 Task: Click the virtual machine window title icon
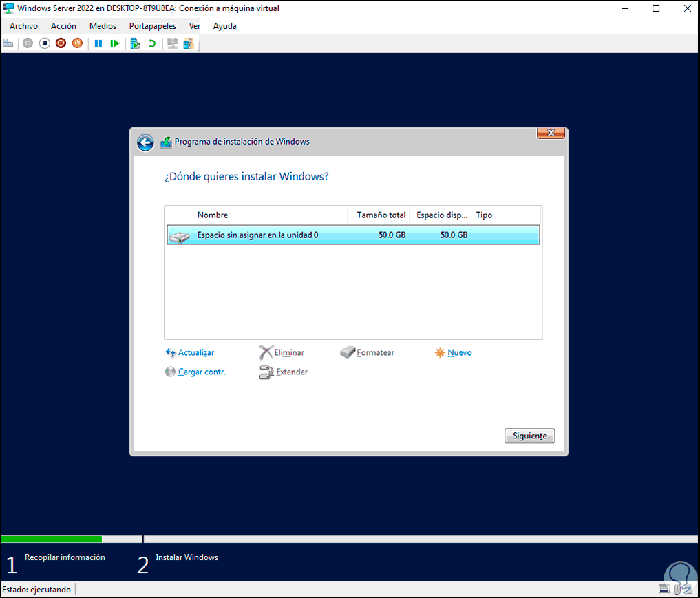pyautogui.click(x=8, y=8)
